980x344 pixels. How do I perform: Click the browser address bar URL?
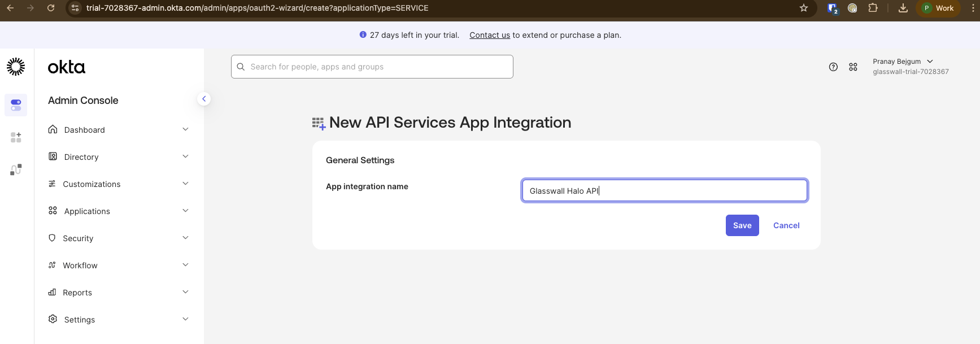coord(258,8)
